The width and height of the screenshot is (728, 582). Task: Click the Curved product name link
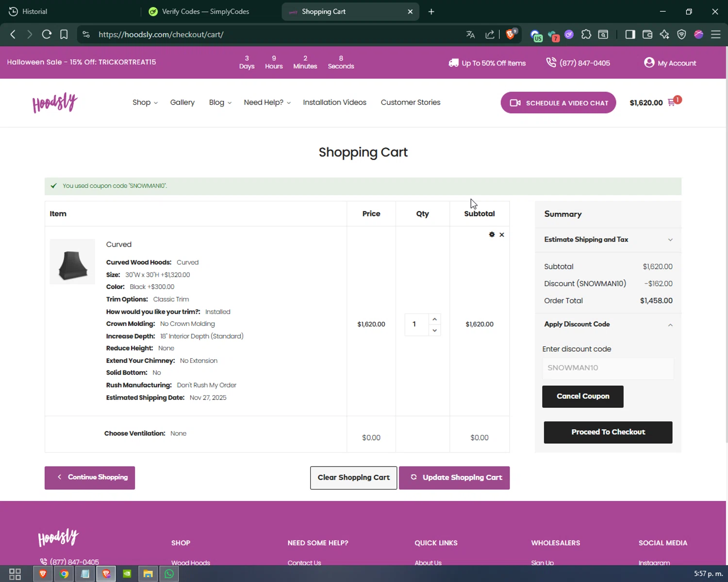pyautogui.click(x=119, y=244)
